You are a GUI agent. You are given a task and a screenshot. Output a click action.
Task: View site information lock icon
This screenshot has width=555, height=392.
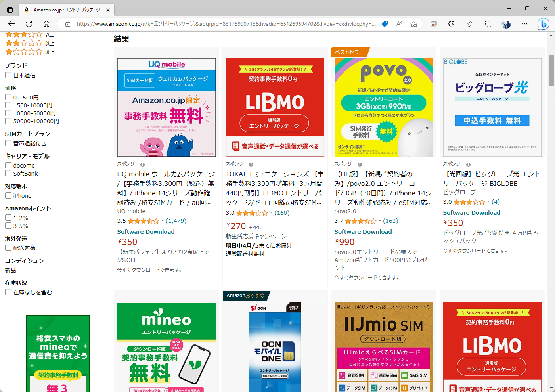(68, 24)
